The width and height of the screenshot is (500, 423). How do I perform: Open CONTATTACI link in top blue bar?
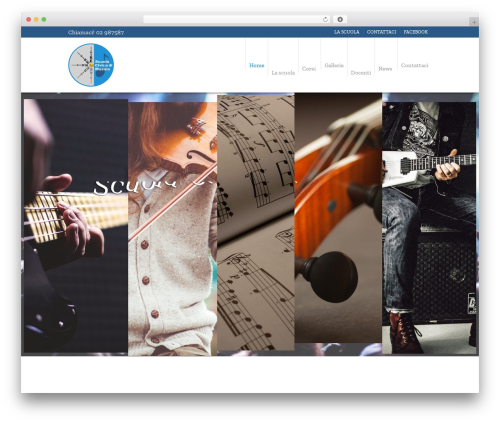click(381, 32)
